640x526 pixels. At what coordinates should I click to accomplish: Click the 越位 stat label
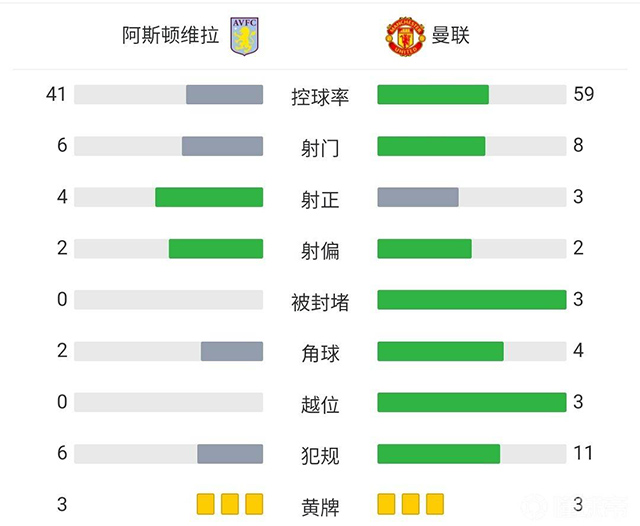(x=320, y=404)
